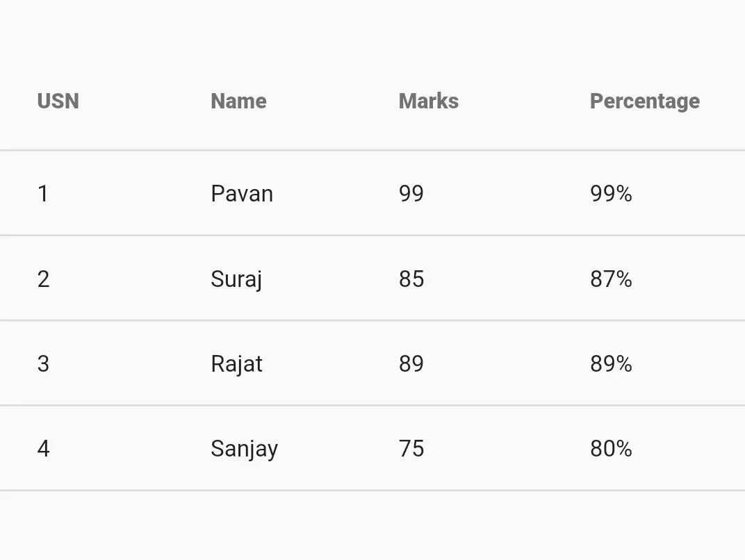Select USN cell with value 2
The width and height of the screenshot is (745, 560).
tap(43, 279)
